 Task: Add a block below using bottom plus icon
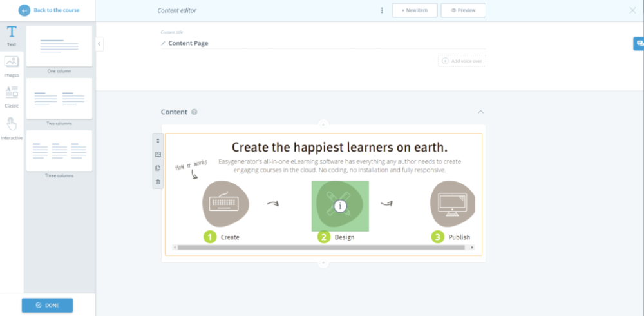coord(323,263)
